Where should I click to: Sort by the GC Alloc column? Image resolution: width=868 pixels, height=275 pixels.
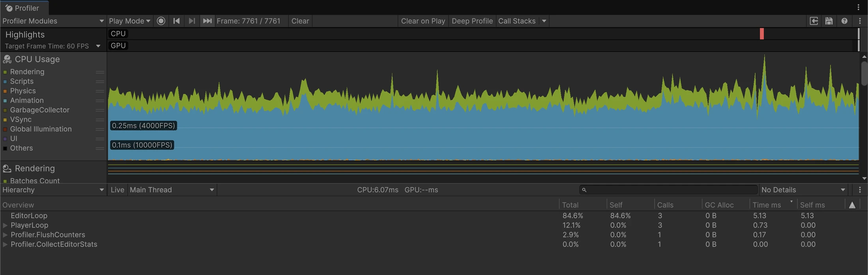pyautogui.click(x=726, y=205)
